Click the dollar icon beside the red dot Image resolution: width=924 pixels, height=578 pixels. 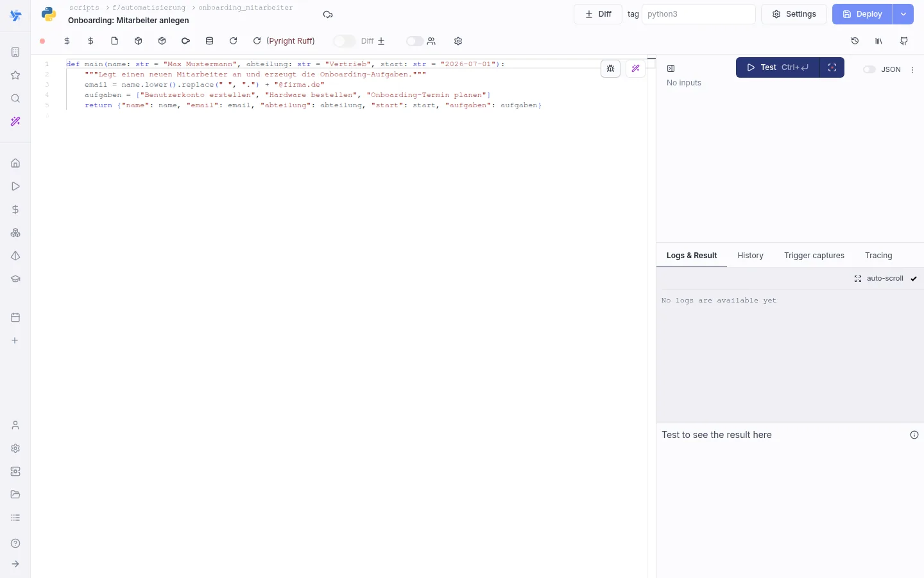pos(67,41)
